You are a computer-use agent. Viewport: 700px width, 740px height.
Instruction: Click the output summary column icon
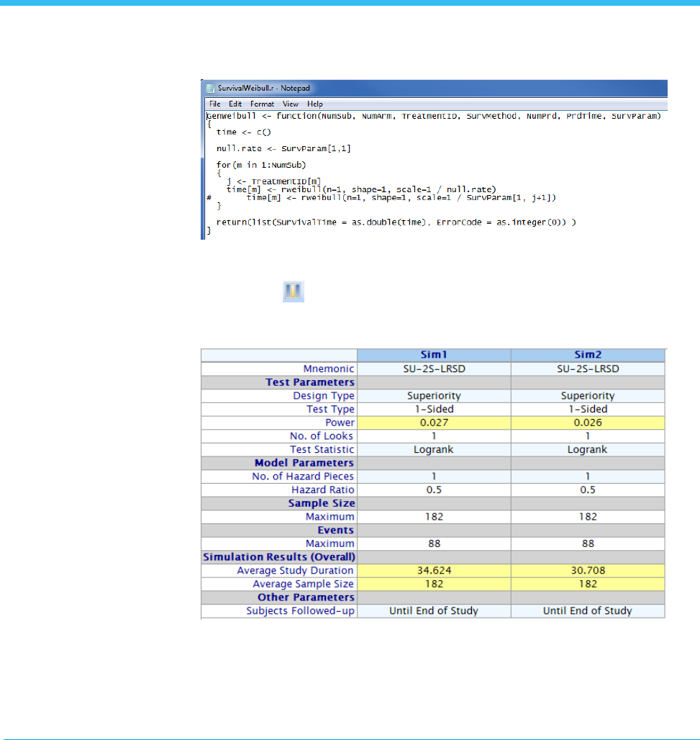(x=294, y=292)
